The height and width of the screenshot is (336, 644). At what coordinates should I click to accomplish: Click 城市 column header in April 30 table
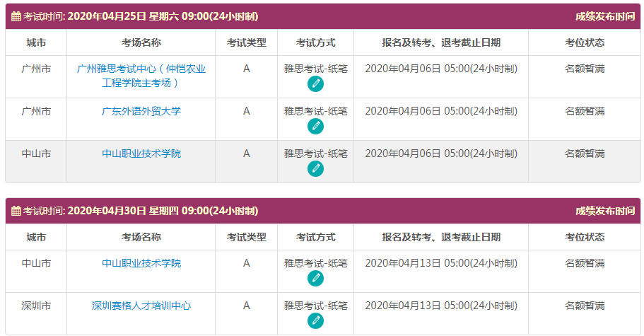click(36, 237)
